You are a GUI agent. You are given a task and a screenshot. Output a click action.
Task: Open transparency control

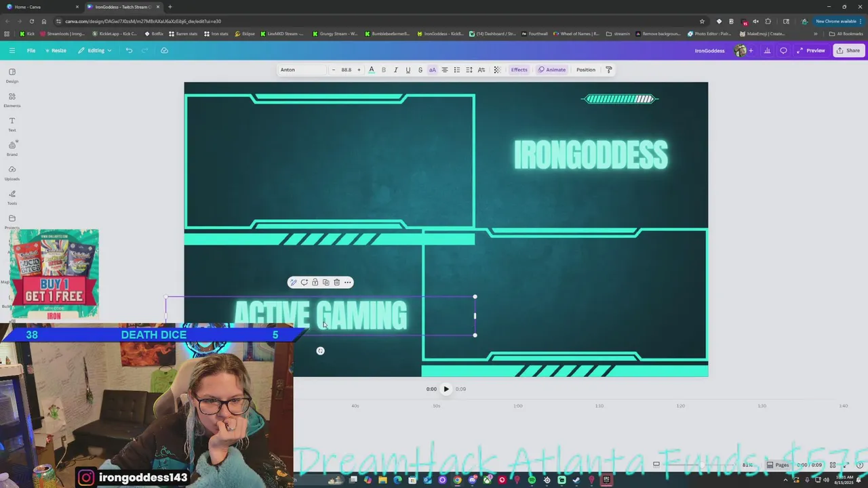coord(497,70)
